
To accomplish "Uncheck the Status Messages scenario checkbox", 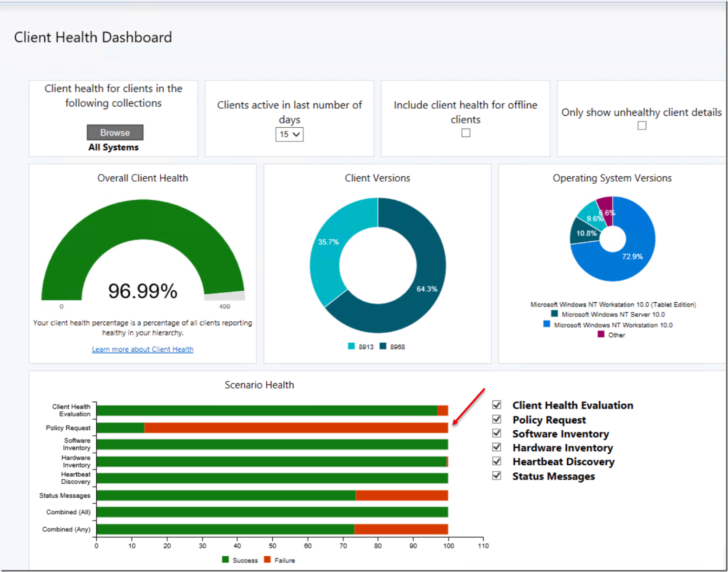I will tap(497, 475).
